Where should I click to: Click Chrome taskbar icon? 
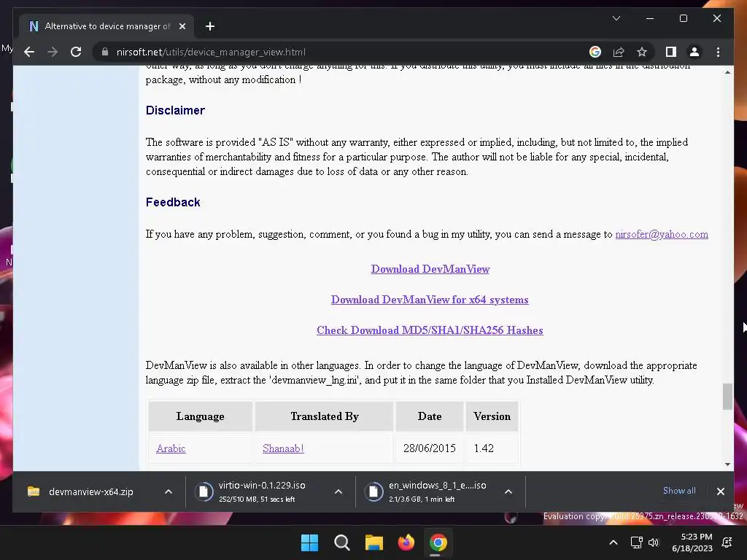point(438,542)
